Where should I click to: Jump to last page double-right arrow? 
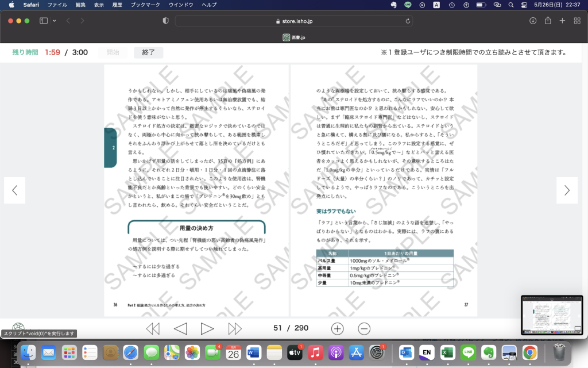[x=235, y=328]
